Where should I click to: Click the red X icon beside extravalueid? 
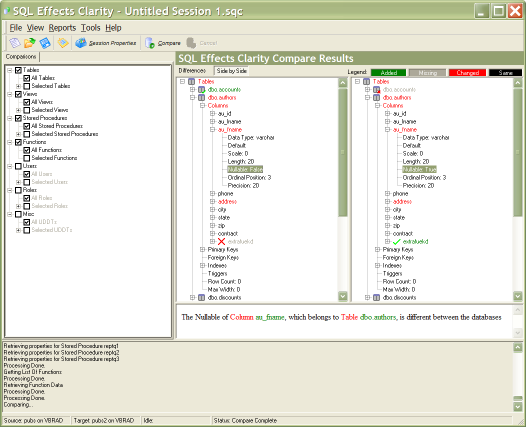click(x=221, y=242)
